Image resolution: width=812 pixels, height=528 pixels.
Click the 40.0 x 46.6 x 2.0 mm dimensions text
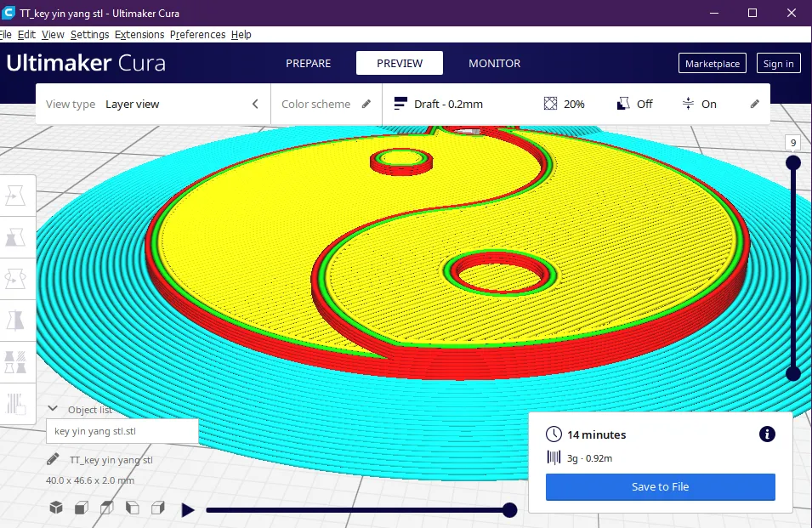(90, 480)
